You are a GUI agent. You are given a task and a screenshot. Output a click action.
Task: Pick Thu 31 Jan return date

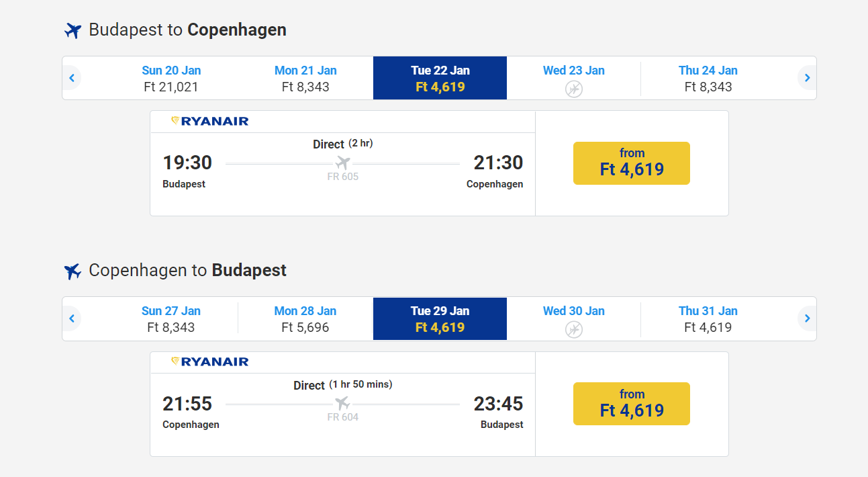point(708,319)
